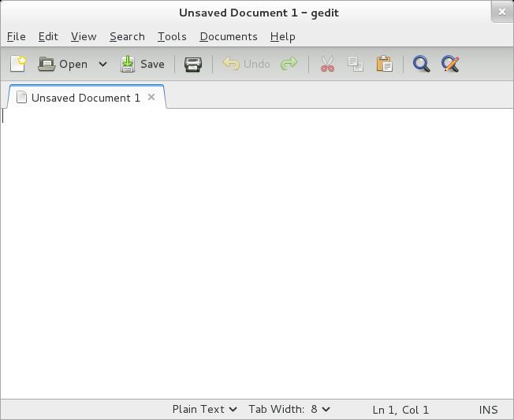Screen dimensions: 514x420
Task: Click the Print icon in toolbar
Action: pos(192,64)
